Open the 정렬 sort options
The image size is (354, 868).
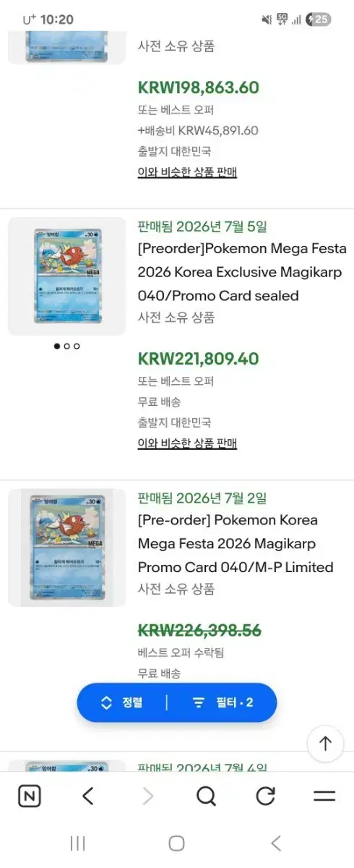point(121,702)
